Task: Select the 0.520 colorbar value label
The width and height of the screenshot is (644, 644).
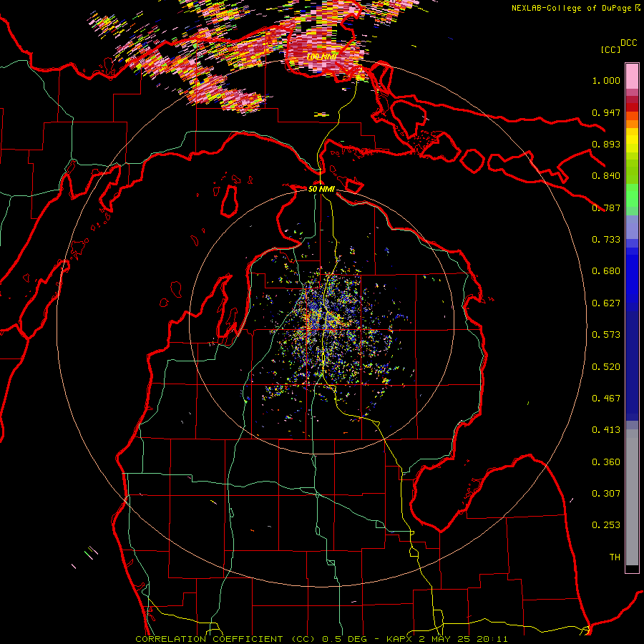Action: click(x=606, y=367)
